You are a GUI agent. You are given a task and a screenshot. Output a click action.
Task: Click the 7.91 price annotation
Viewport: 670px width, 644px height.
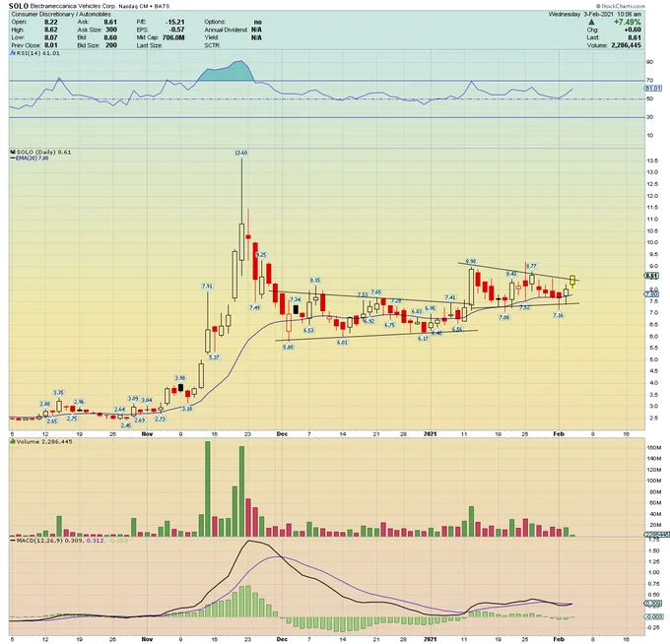tap(207, 287)
